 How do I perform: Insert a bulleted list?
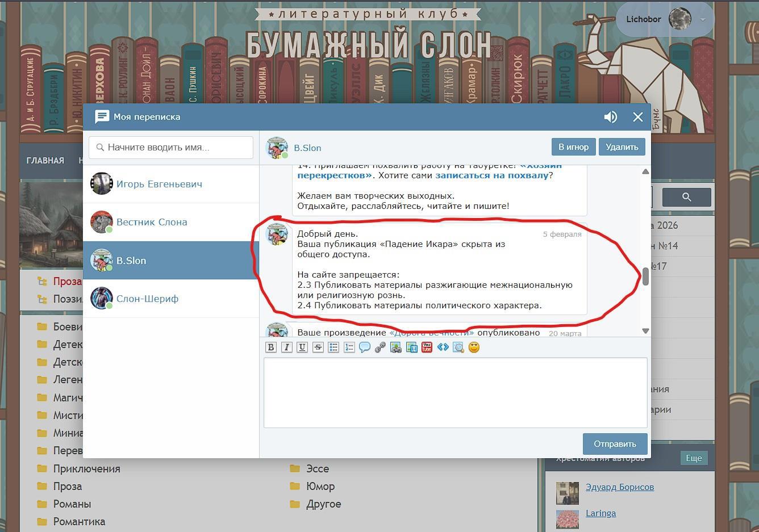coord(333,347)
